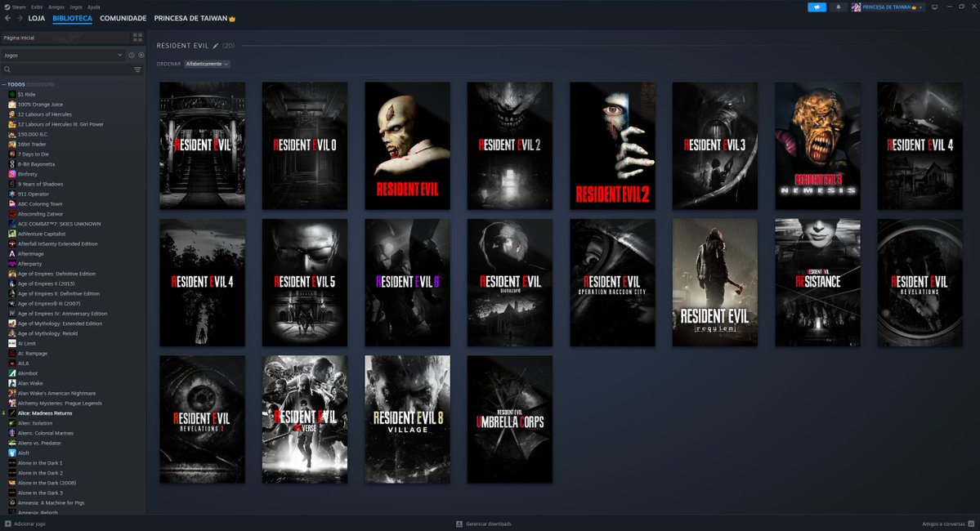The width and height of the screenshot is (980, 531).
Task: Open Resident Evil Revelations 2 cover
Action: click(203, 419)
